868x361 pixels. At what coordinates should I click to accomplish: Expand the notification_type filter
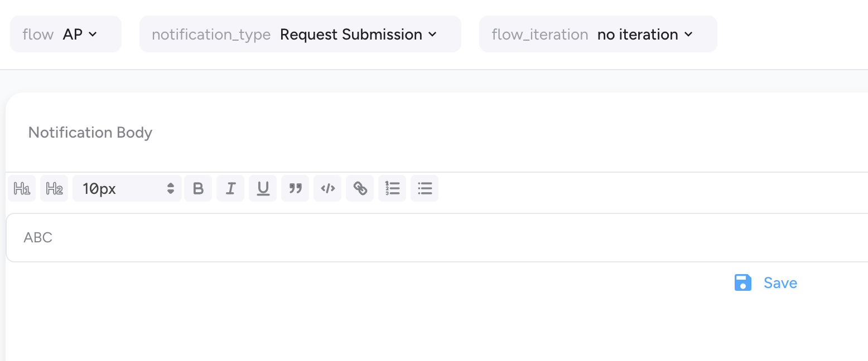tap(300, 35)
